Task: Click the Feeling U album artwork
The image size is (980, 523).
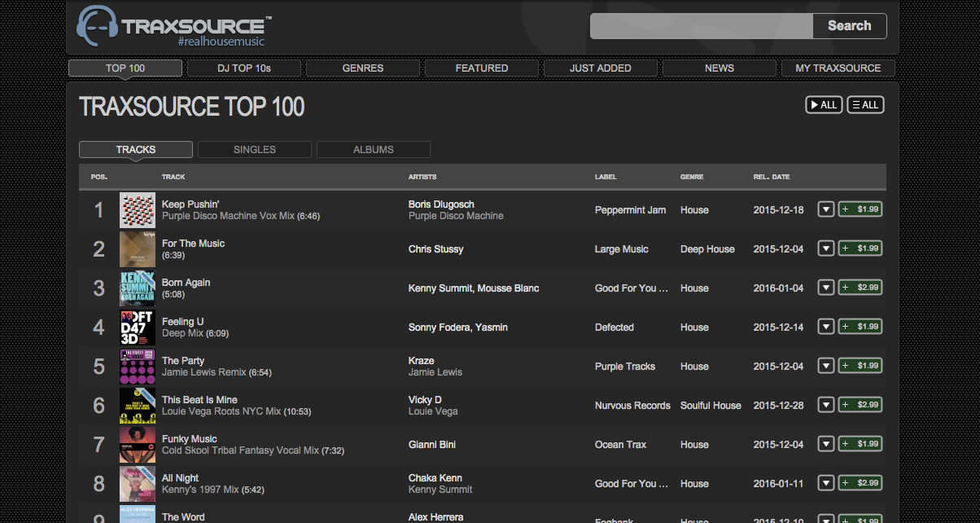Action: pos(138,327)
